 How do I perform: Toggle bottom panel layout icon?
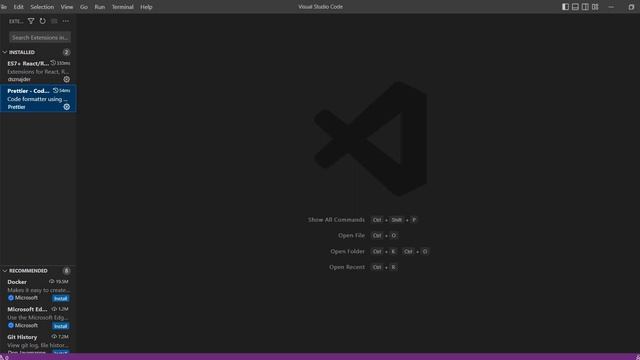coord(575,7)
